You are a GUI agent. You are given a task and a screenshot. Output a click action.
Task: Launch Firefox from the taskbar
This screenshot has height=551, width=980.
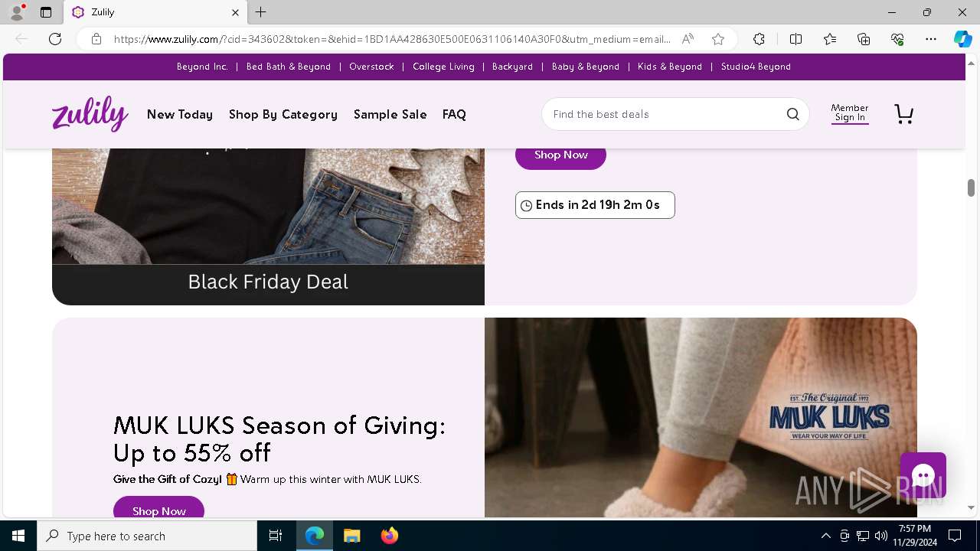pos(389,536)
